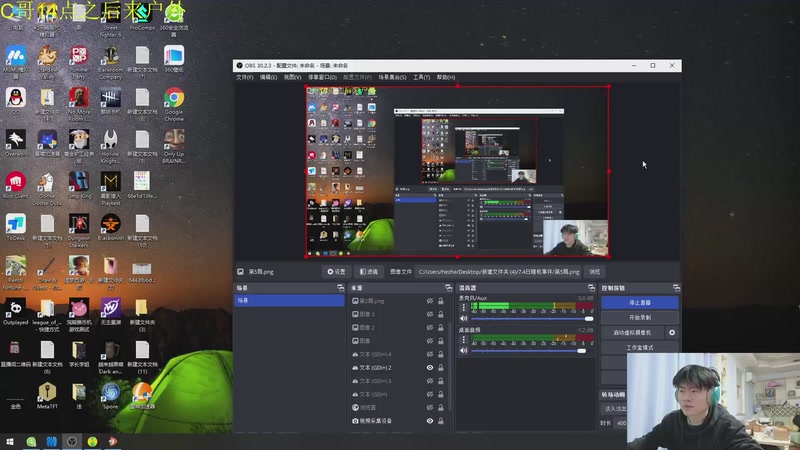This screenshot has width=800, height=450.
Task: Open 桌面音频 three-dot options menu
Action: coord(463,339)
